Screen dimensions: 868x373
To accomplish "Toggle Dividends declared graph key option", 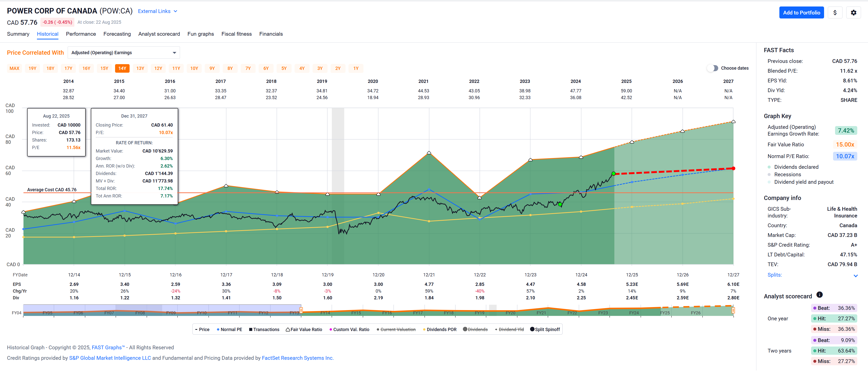I will (796, 167).
